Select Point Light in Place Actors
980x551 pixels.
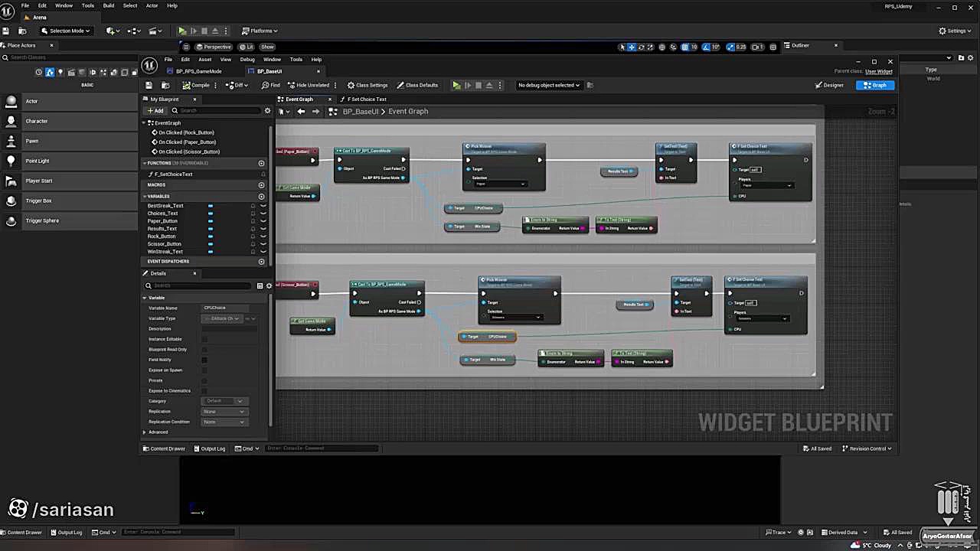pos(69,161)
